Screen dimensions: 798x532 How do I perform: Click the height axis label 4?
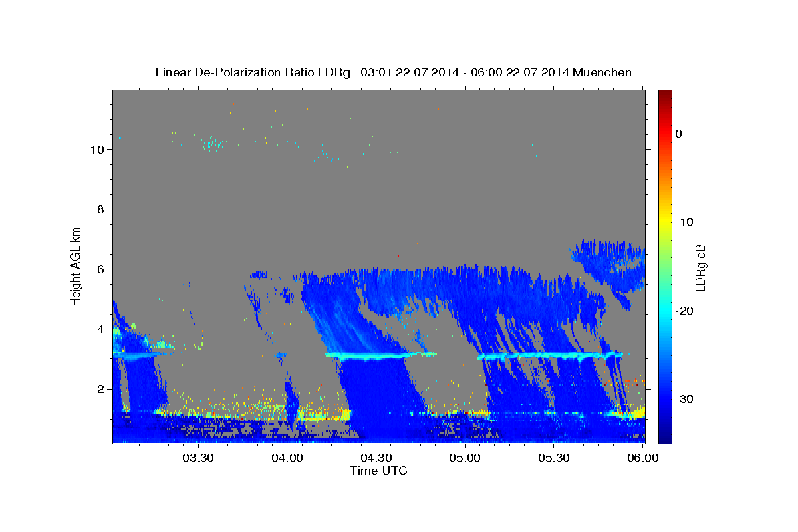coord(100,329)
